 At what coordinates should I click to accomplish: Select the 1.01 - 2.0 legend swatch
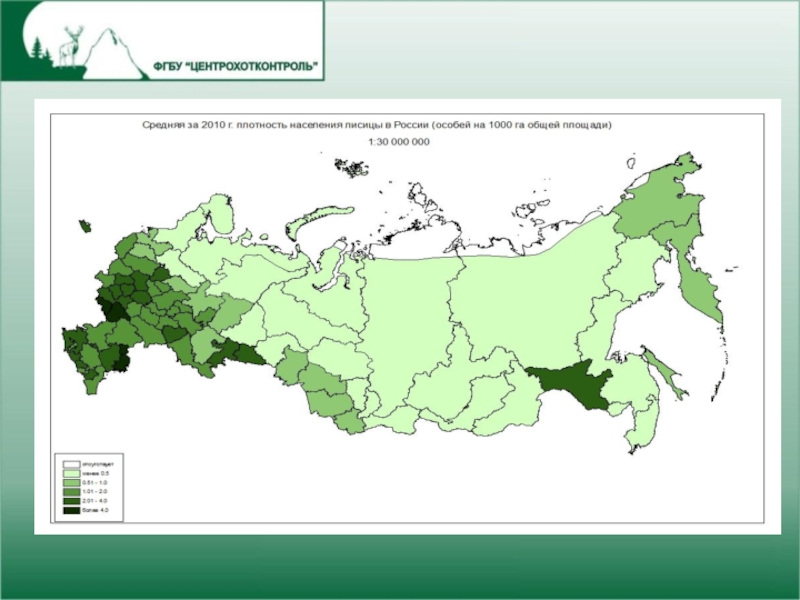coord(72,492)
